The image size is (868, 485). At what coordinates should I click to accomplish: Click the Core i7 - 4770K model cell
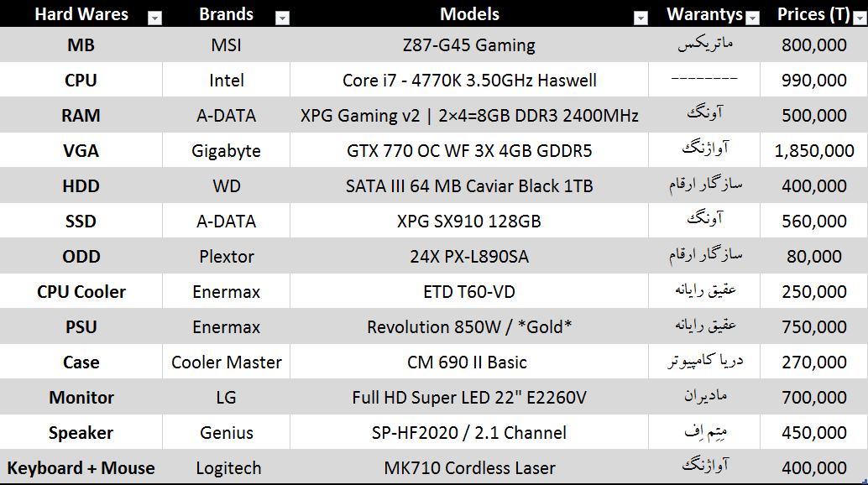(468, 81)
